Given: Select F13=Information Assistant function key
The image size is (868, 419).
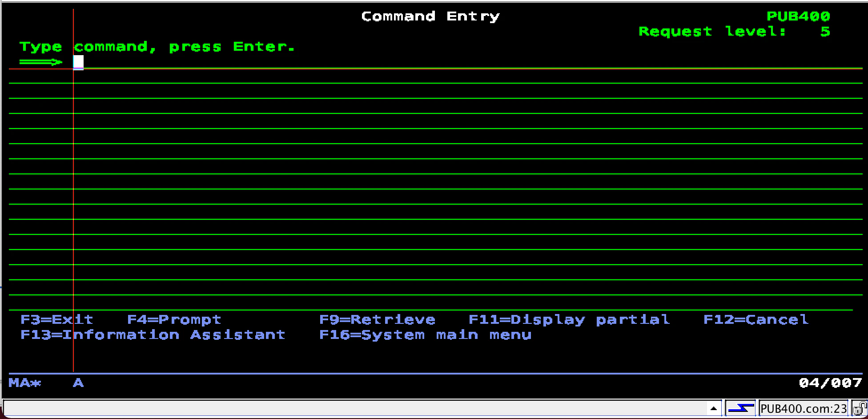Looking at the screenshot, I should click(153, 334).
